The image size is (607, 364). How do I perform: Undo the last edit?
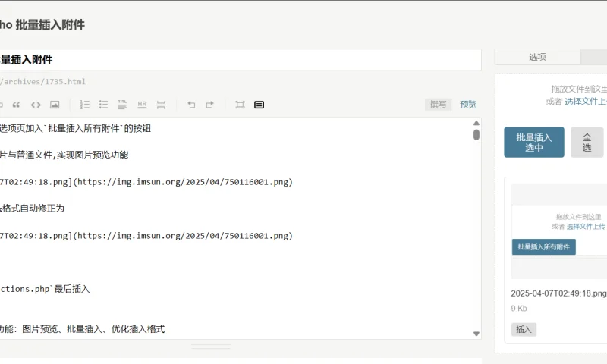[191, 105]
